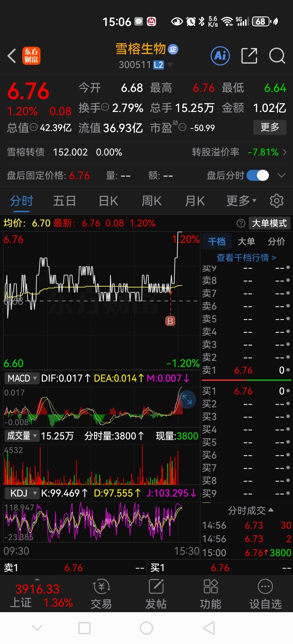Image resolution: width=293 pixels, height=644 pixels.
Task: Switch to the 月K tab
Action: point(195,201)
